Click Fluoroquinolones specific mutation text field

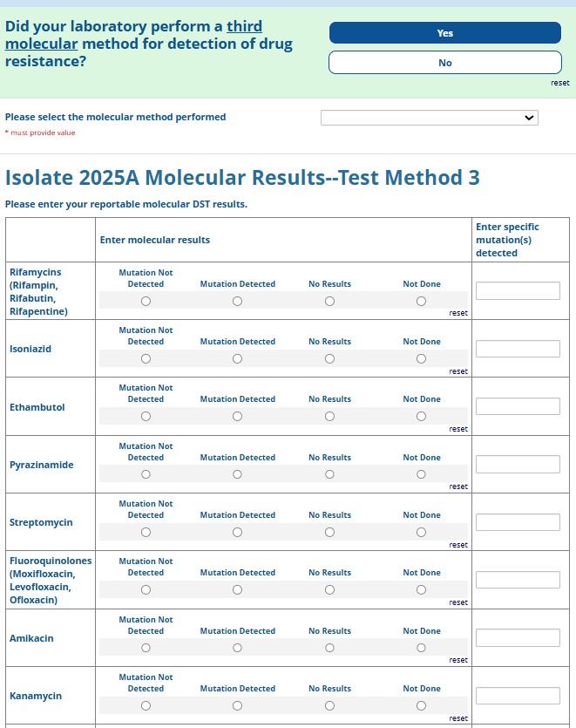(x=518, y=580)
